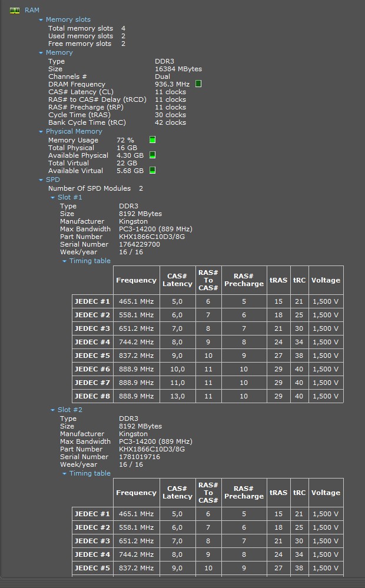Viewport: 365px width, 588px height.
Task: Select Slot #2 Week/year 16 / 16 value
Action: pyautogui.click(x=131, y=464)
